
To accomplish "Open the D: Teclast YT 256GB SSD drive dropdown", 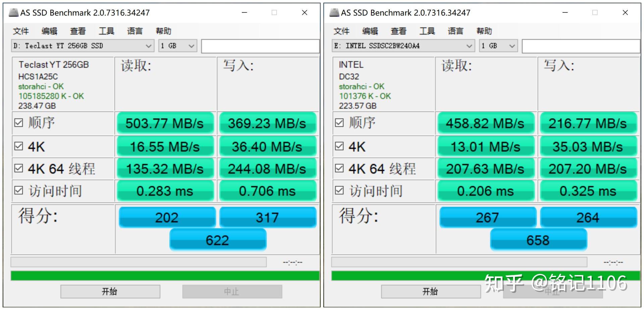I will click(x=83, y=46).
